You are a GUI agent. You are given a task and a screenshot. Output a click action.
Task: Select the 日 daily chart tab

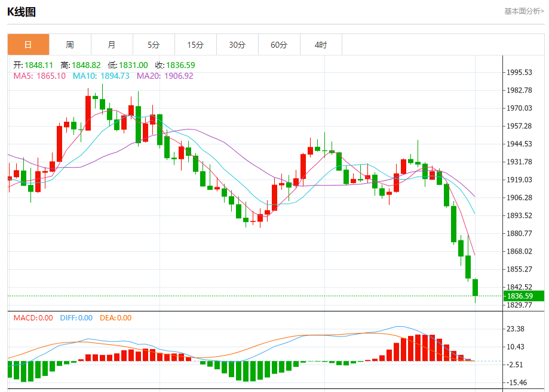28,45
